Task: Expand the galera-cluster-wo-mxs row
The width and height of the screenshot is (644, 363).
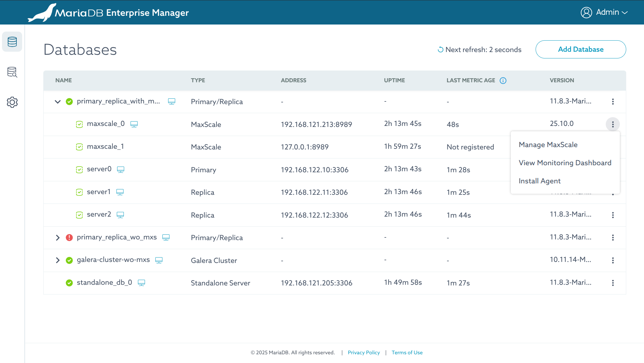Action: coord(58,260)
